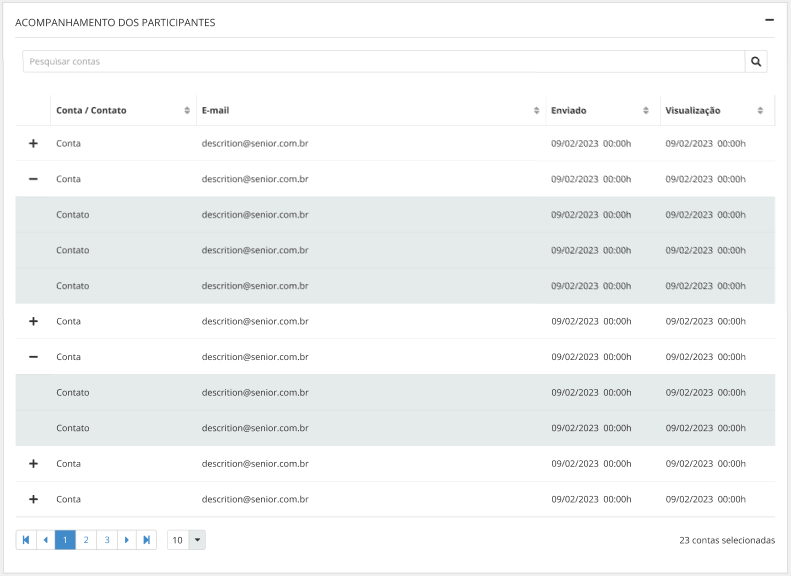
Task: Focus the Pesquisar contas search field
Action: click(x=384, y=62)
